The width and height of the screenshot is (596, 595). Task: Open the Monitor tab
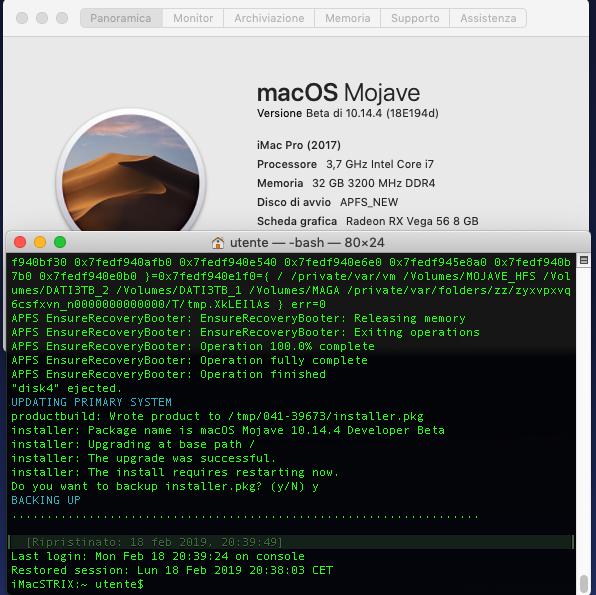[193, 18]
